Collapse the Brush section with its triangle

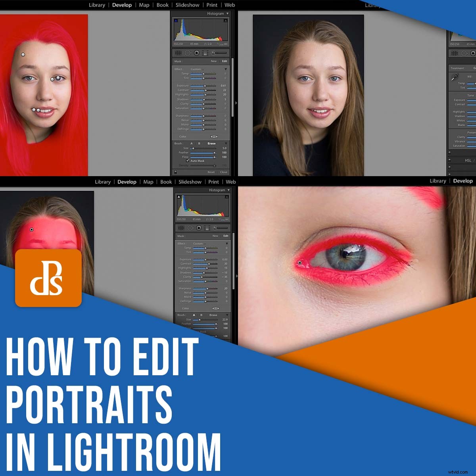tap(226, 143)
